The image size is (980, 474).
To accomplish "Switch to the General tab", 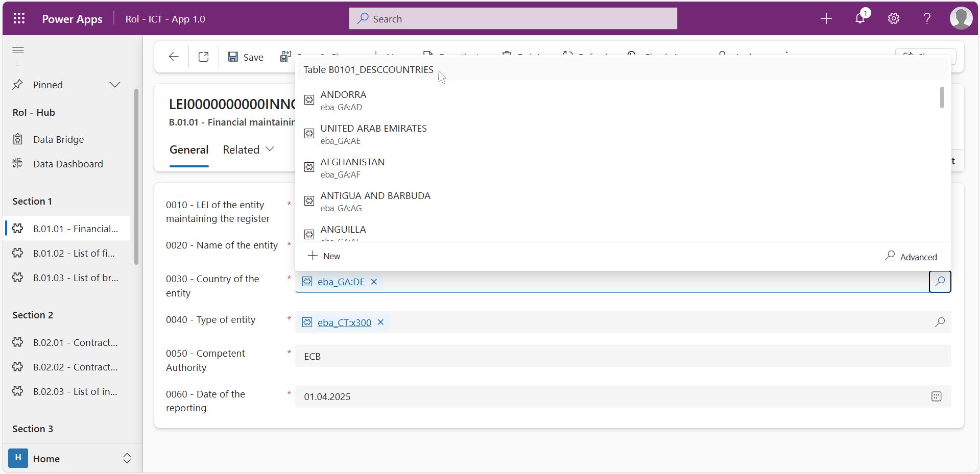I will pyautogui.click(x=189, y=149).
